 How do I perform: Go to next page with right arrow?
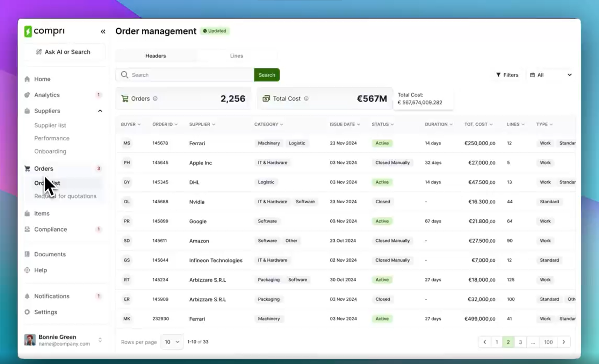coord(564,342)
